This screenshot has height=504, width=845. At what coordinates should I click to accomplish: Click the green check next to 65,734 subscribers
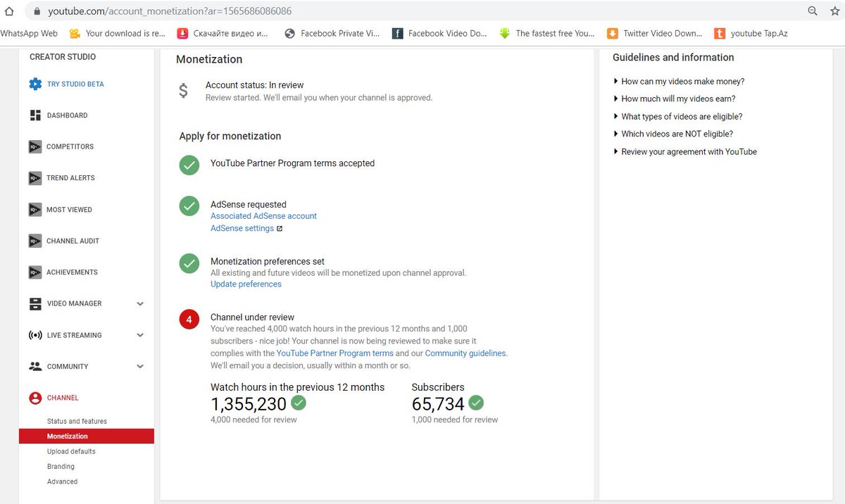[x=476, y=403]
